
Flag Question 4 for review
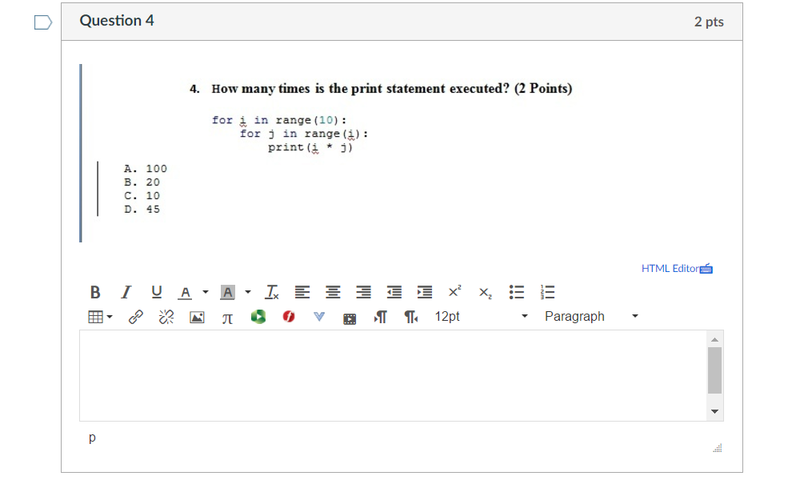[42, 22]
